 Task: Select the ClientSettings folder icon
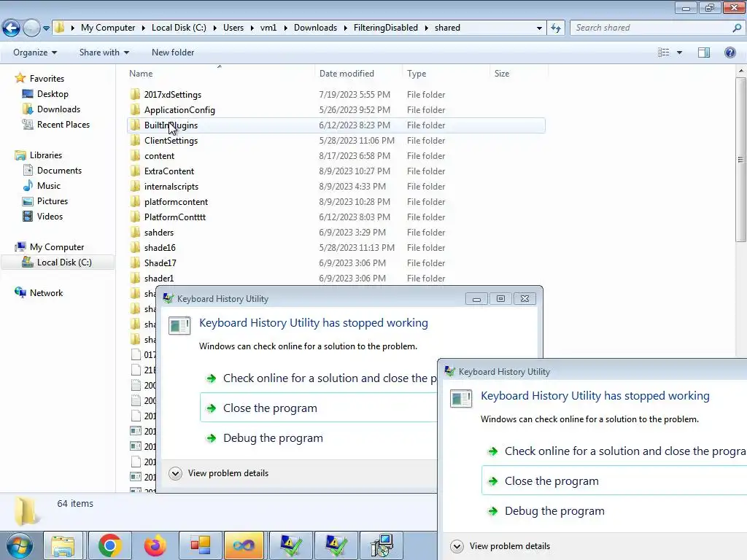[x=135, y=140]
